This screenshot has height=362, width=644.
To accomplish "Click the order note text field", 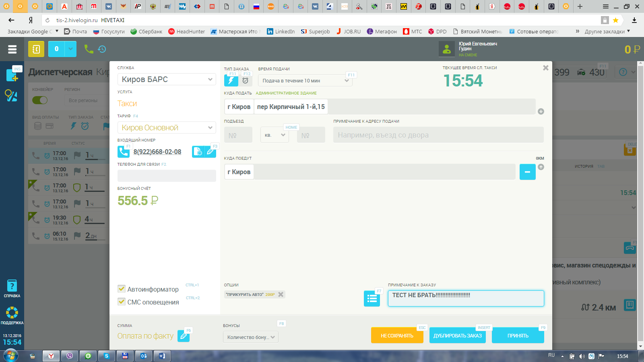I will click(466, 298).
